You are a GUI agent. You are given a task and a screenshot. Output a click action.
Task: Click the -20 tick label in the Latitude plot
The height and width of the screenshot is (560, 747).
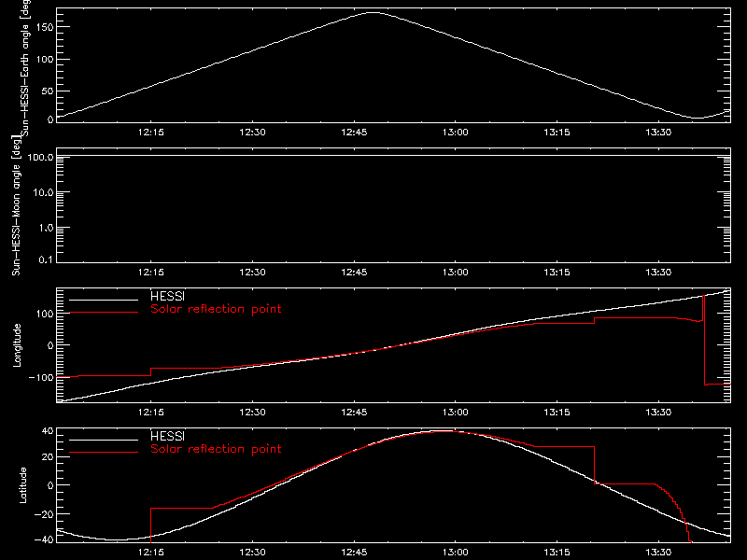click(44, 514)
